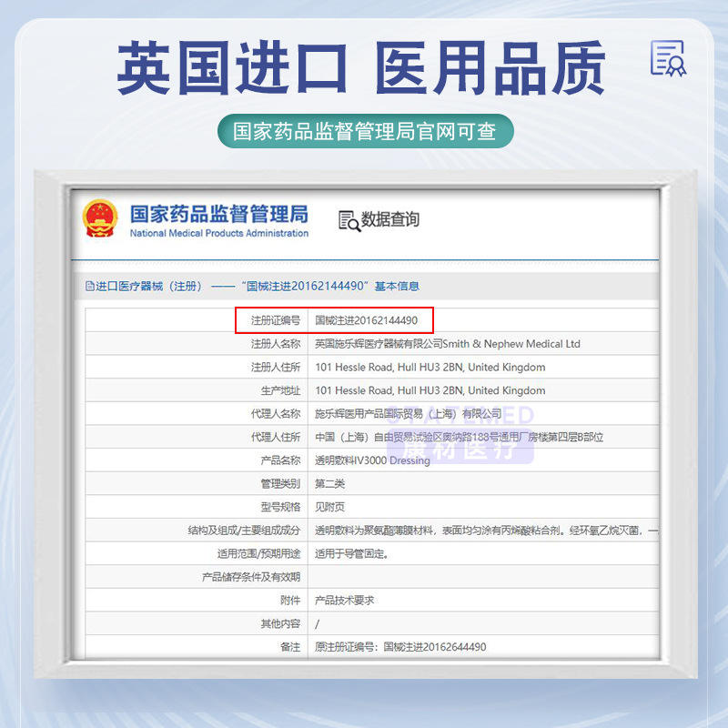The height and width of the screenshot is (728, 728).
Task: Select the 第二类 category value
Action: (x=329, y=484)
